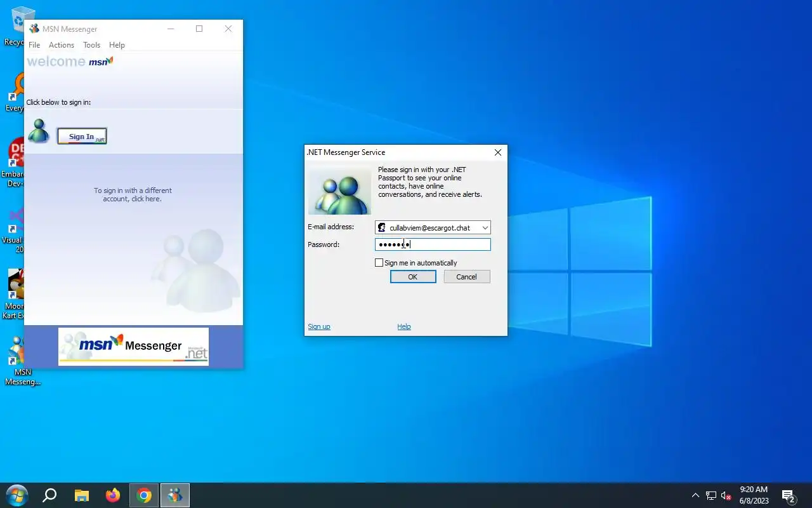Open the Help menu in MSN Messenger
Screen dimensions: 812x508
point(117,45)
